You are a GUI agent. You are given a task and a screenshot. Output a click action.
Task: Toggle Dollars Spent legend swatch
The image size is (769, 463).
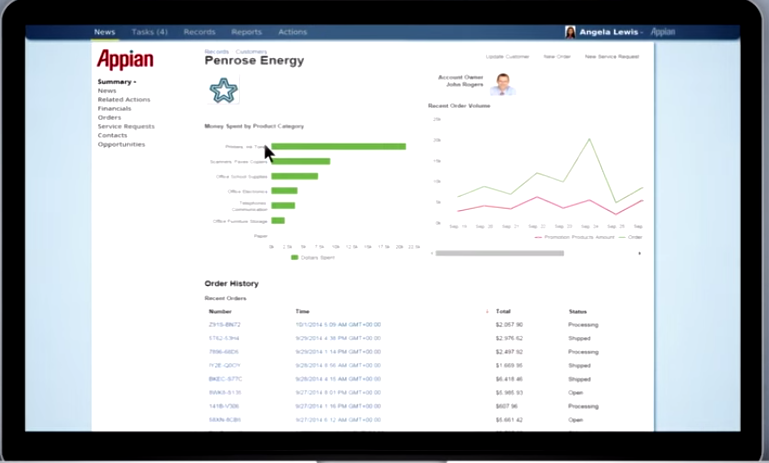coord(294,257)
